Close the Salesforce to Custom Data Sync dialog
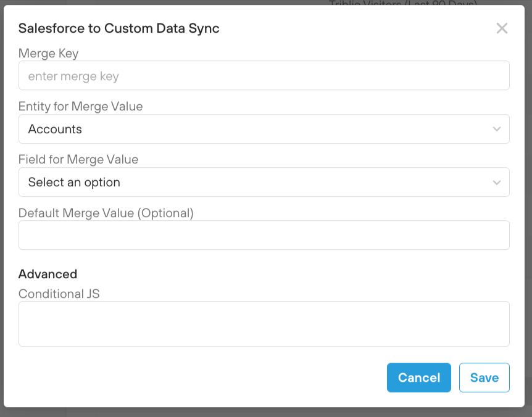The height and width of the screenshot is (417, 532). pos(502,28)
